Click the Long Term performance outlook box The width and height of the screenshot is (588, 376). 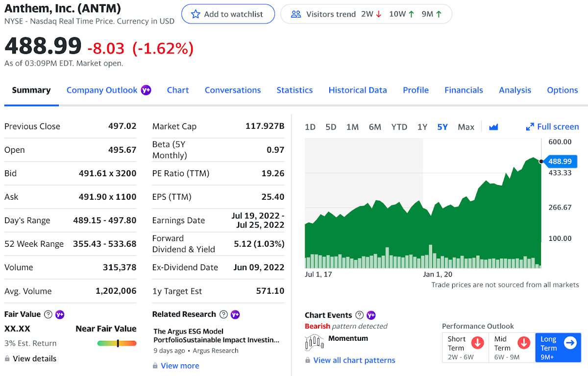pos(558,348)
